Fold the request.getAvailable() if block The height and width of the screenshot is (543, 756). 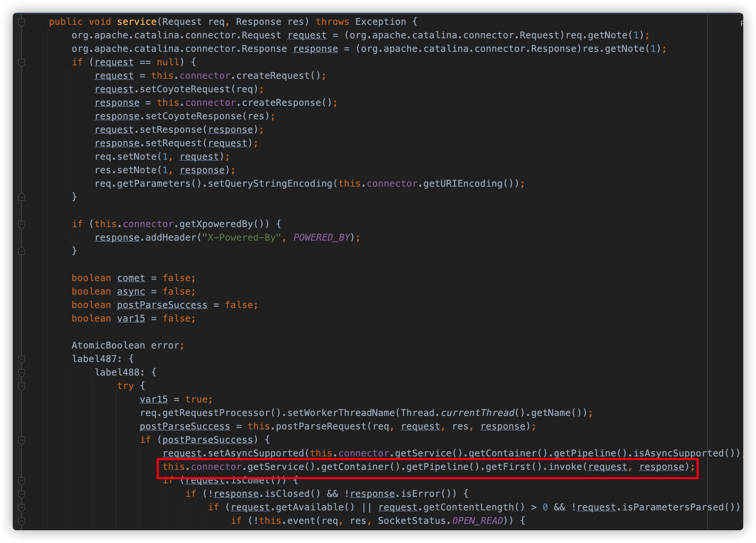[x=22, y=508]
